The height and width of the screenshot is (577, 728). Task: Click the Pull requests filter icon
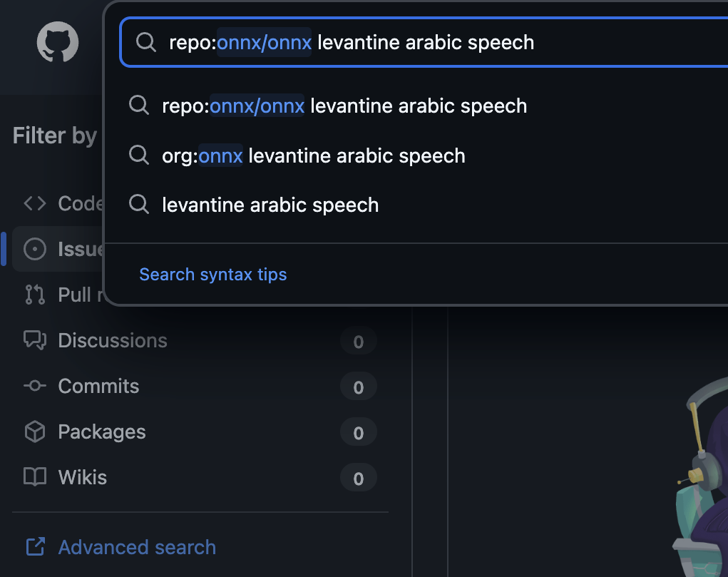[35, 295]
